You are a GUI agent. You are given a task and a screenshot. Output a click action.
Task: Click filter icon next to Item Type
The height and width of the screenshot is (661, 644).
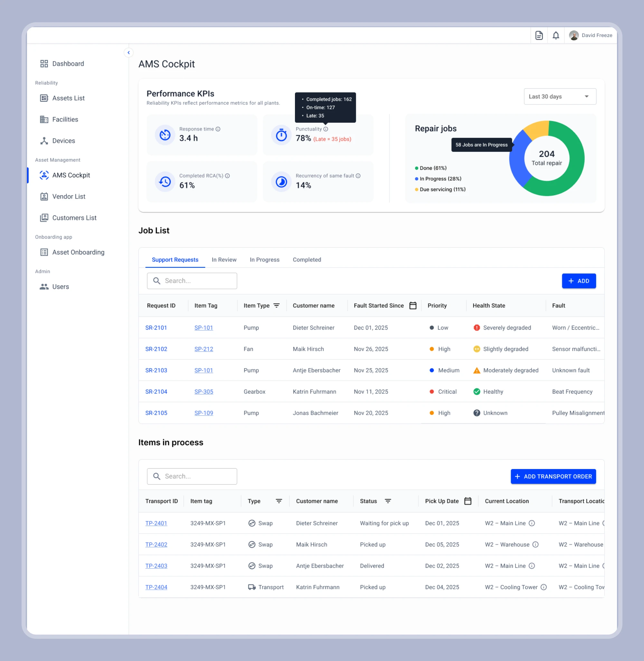(276, 305)
